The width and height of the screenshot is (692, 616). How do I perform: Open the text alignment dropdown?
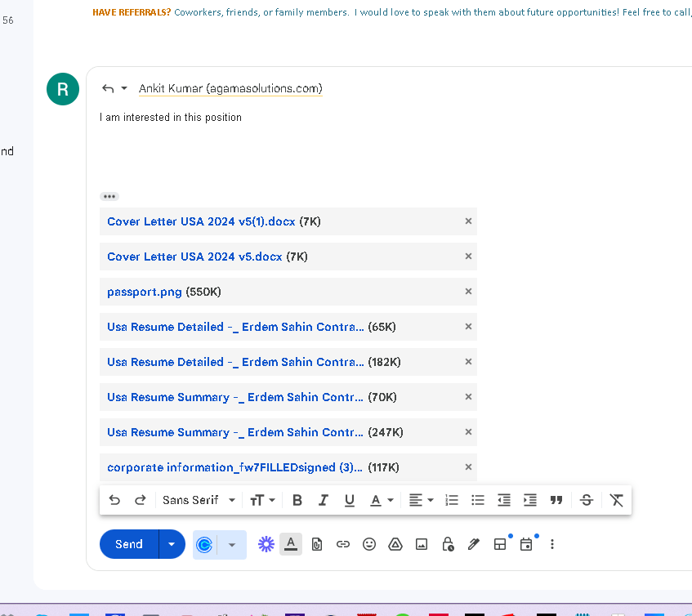(x=421, y=500)
